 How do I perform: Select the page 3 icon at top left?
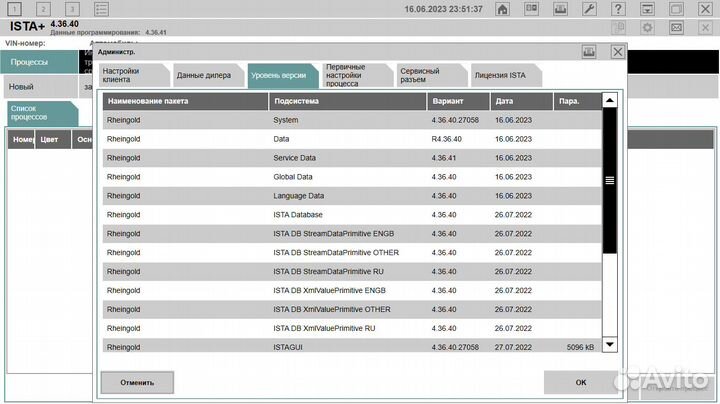[72, 9]
